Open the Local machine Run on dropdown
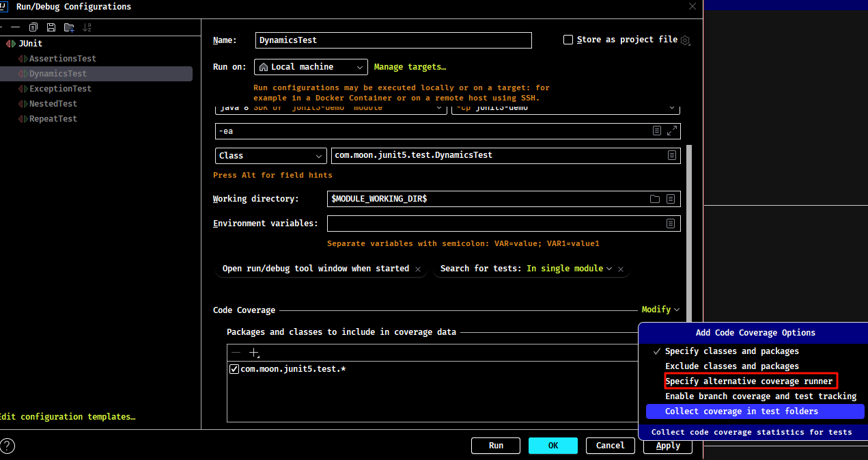 click(x=311, y=67)
